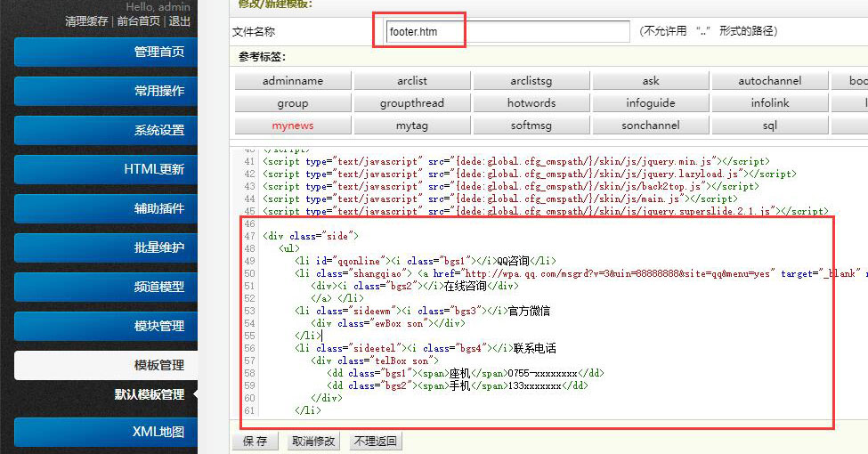Click code line with jquery.min.js script
This screenshot has height=454, width=868.
[x=516, y=162]
